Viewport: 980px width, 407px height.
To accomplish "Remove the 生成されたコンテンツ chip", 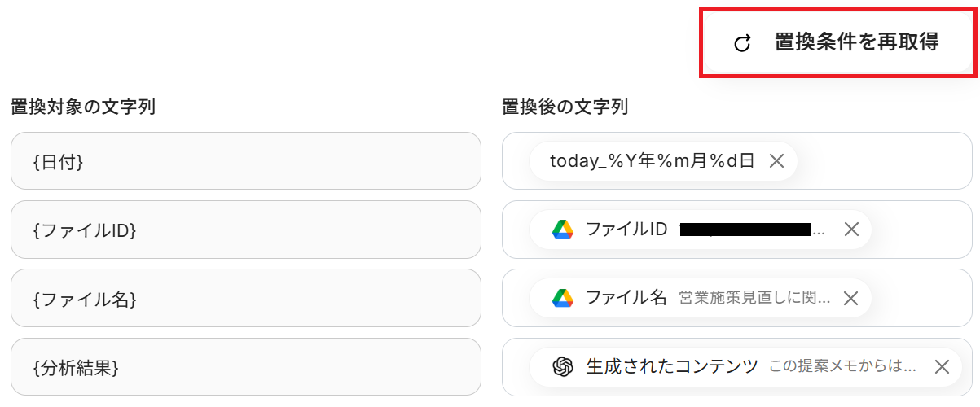I will (942, 366).
